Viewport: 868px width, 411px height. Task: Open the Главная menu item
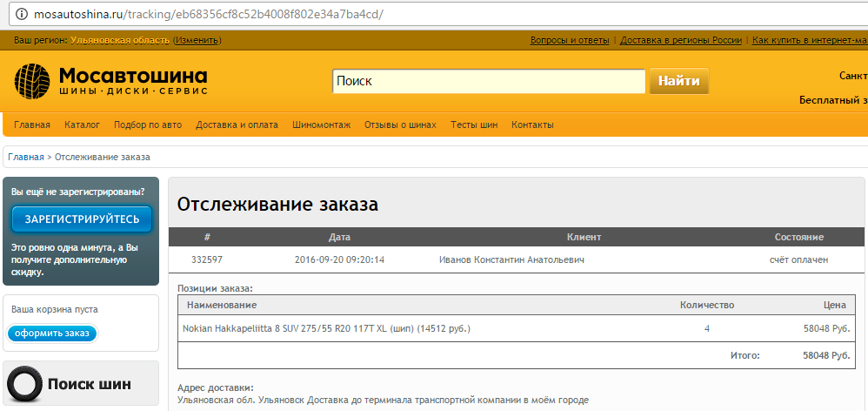coord(32,125)
